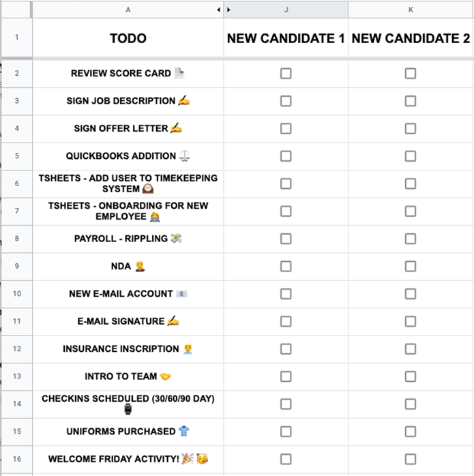Click right arrow beside column J header
This screenshot has height=476, width=474.
(x=228, y=10)
